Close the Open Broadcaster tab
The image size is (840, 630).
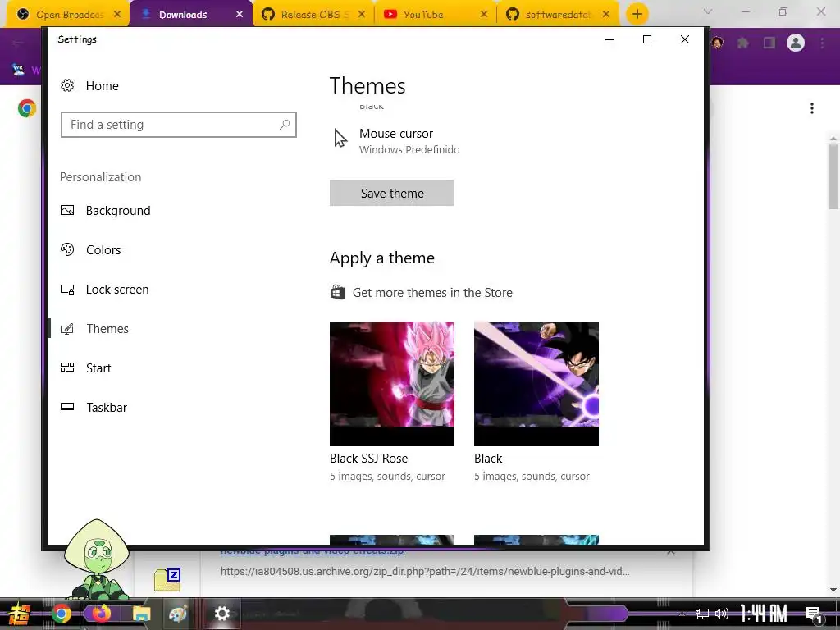click(x=117, y=15)
